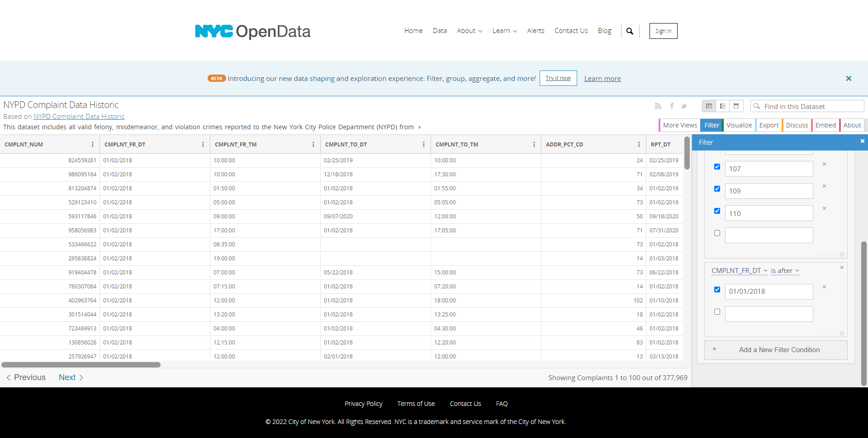This screenshot has width=868, height=438.
Task: Remove the CMPLNT_FR_DT filter condition
Action: click(x=842, y=268)
